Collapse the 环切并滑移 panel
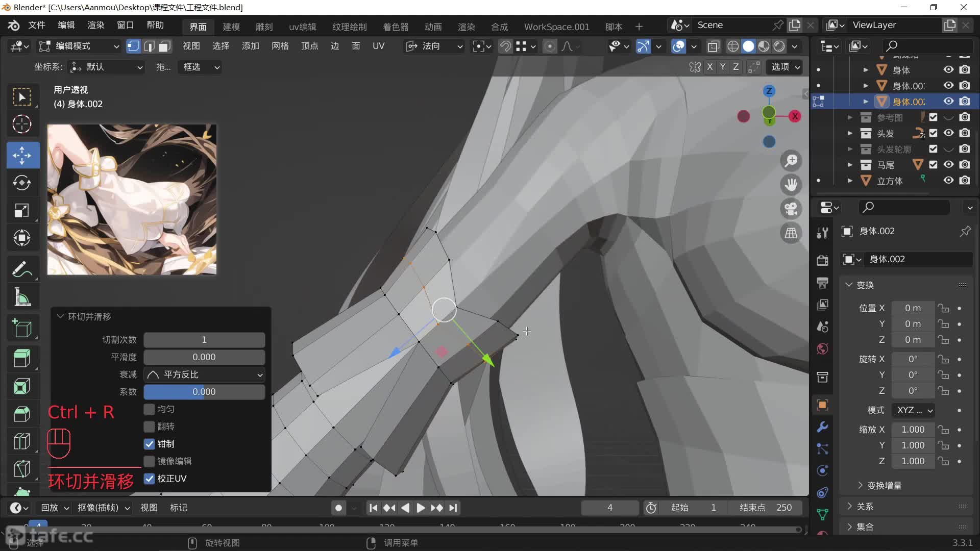The width and height of the screenshot is (980, 551). [61, 317]
